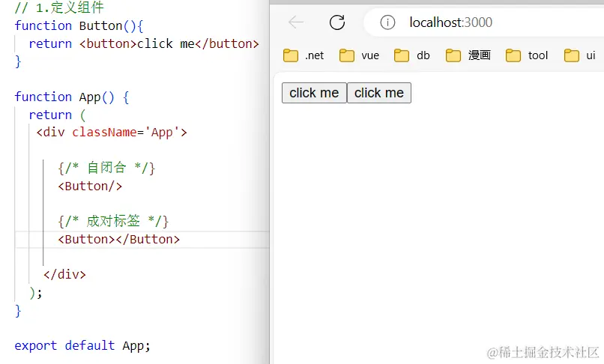Image resolution: width=604 pixels, height=364 pixels.
Task: Place cursor on 'function Button(){' line
Action: click(79, 25)
